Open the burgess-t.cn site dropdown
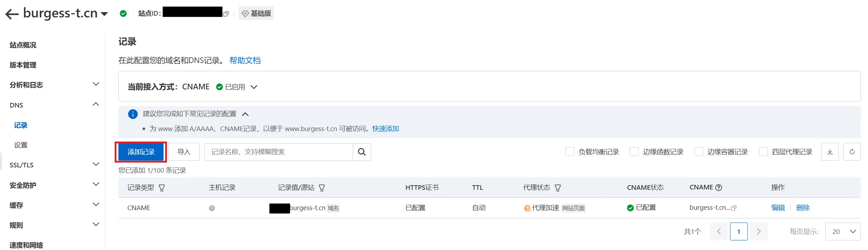Screen dimensions: 868x250 [104, 14]
